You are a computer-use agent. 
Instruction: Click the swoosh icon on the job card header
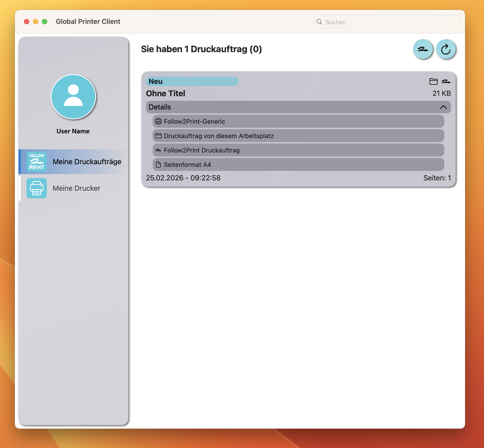[446, 82]
